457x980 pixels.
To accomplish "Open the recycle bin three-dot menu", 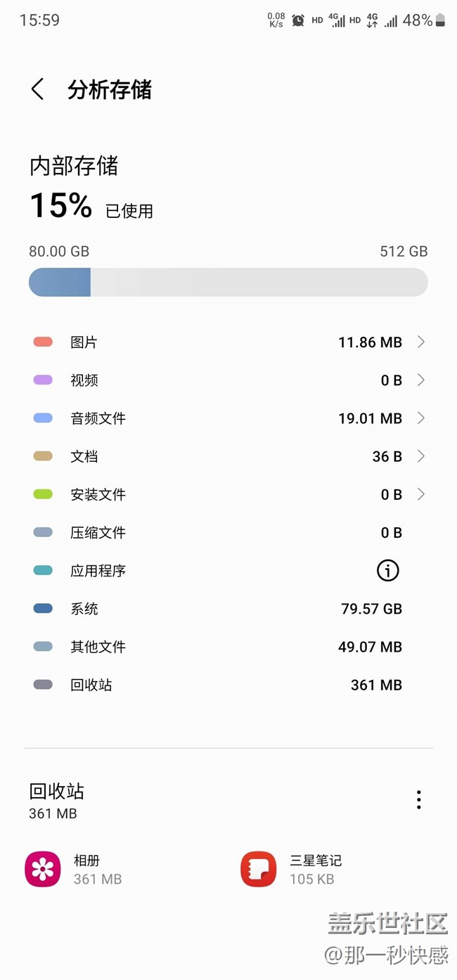I will point(418,799).
